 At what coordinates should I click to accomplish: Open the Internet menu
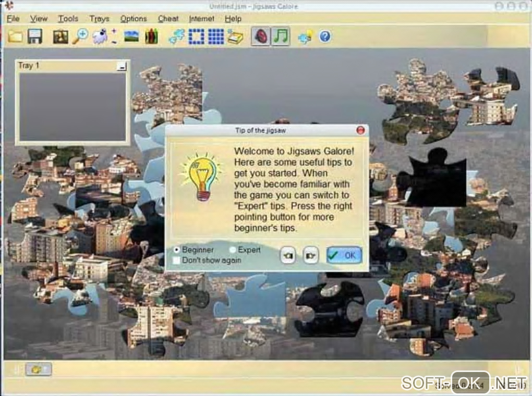point(201,19)
